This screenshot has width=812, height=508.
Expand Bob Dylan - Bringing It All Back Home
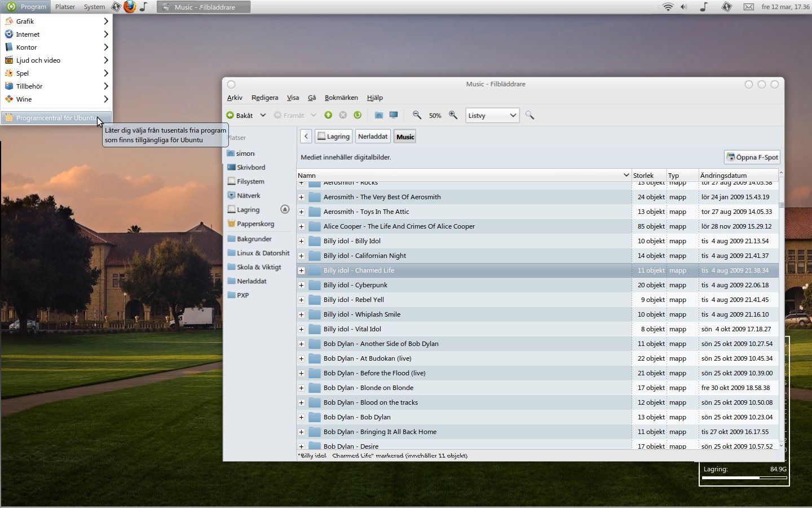coord(301,432)
